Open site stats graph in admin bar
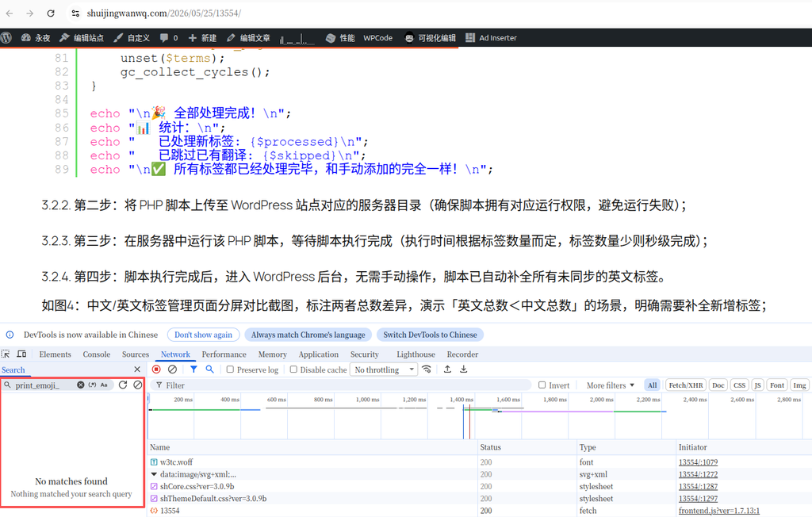The image size is (812, 517). (x=297, y=38)
